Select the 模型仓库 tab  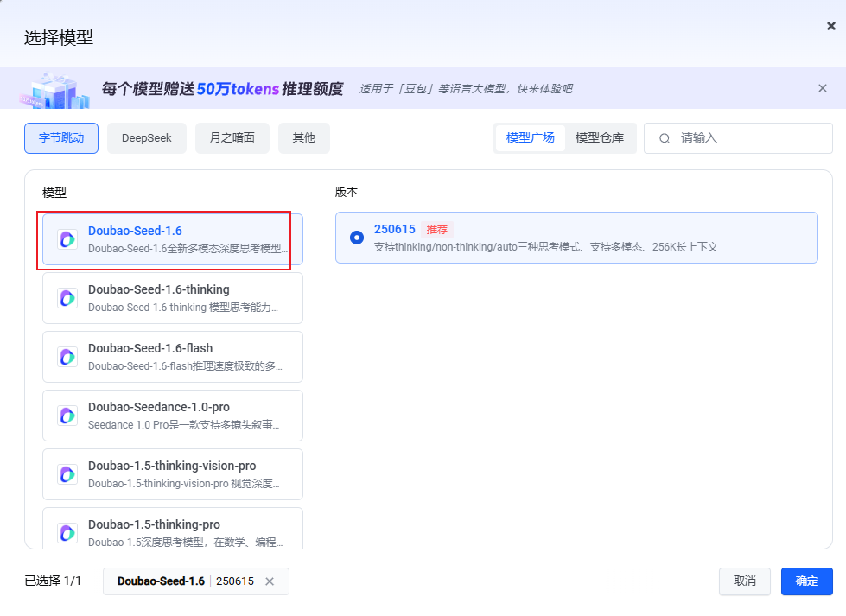point(600,138)
